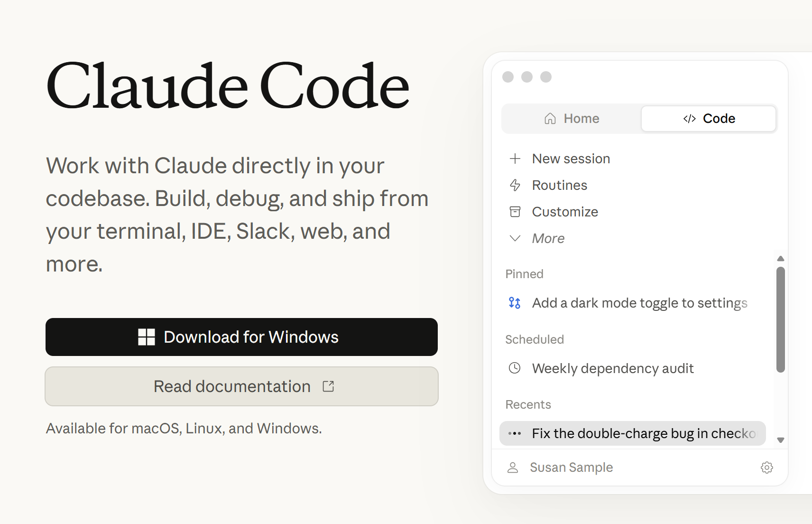
Task: Click 'Available for macOS, Linux, and Windows.' text
Action: click(x=184, y=428)
